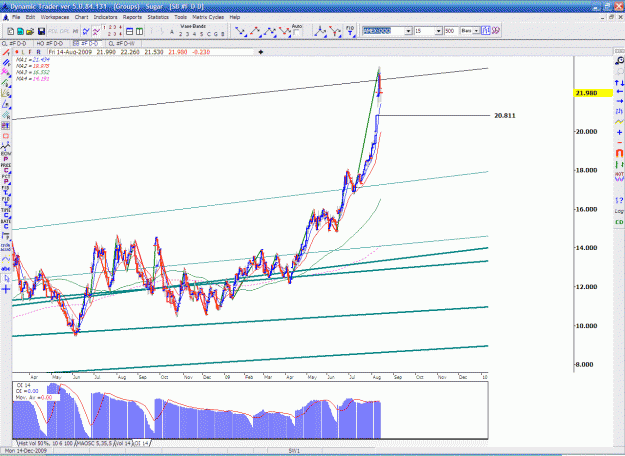The height and width of the screenshot is (456, 625).
Task: Open the File menu
Action: click(x=16, y=17)
